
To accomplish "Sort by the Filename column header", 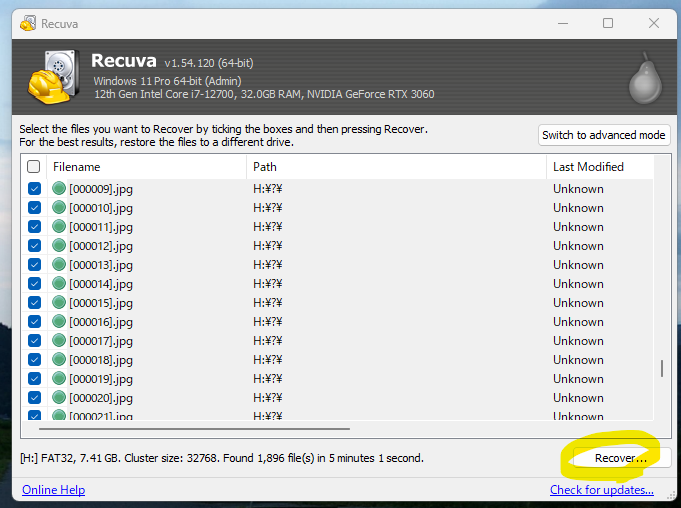I will [146, 167].
